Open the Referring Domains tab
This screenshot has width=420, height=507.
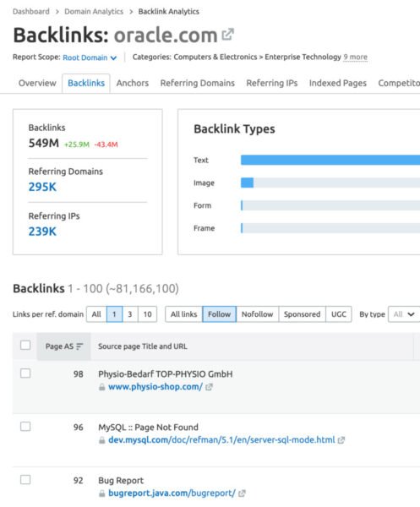[197, 83]
